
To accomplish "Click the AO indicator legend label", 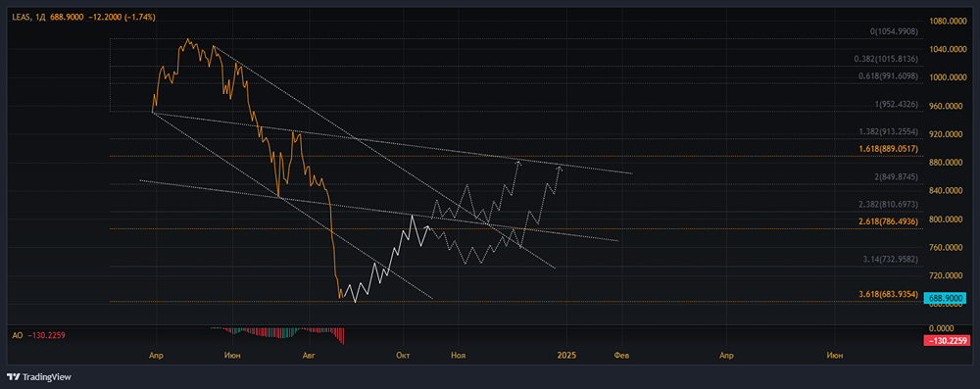I will [18, 335].
